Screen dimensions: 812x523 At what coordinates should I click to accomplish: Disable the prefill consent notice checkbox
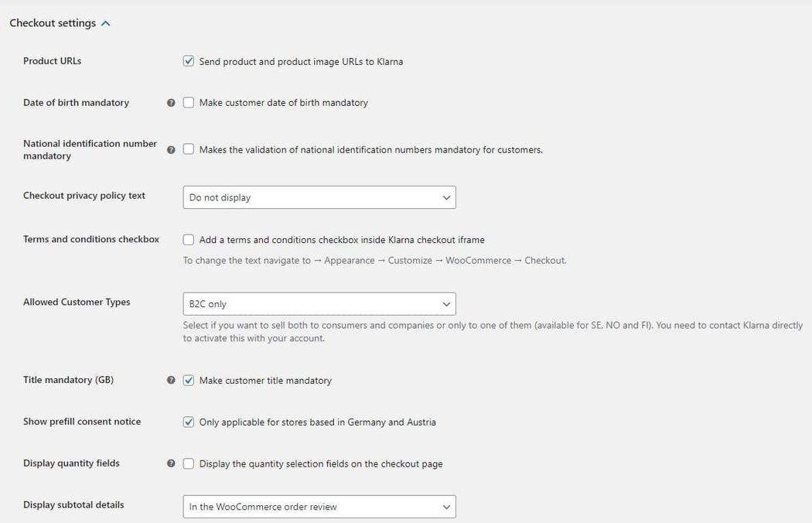click(x=189, y=422)
